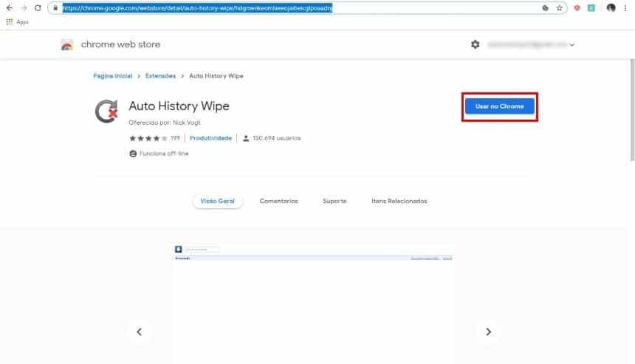Select the Visão Geral tab
Viewport: 635px width, 364px height.
tap(218, 202)
